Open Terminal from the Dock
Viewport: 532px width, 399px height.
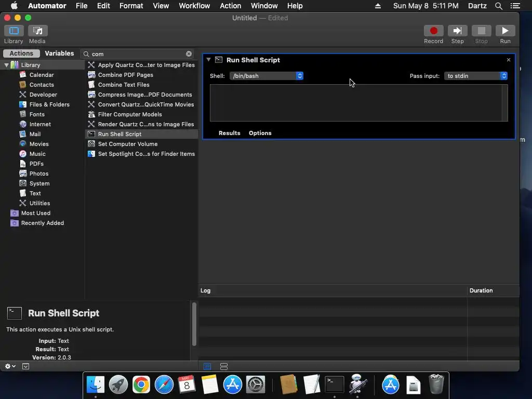(335, 384)
